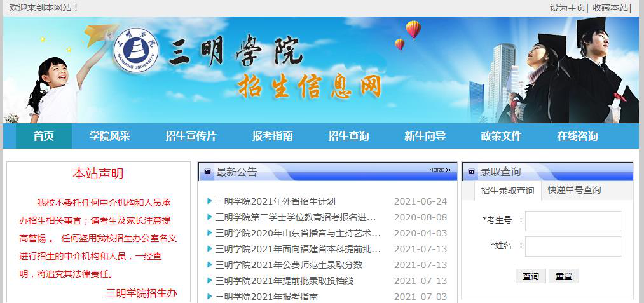This screenshot has width=644, height=303.
Task: Click date 2020-08-08 in announcements
Action: [x=420, y=217]
